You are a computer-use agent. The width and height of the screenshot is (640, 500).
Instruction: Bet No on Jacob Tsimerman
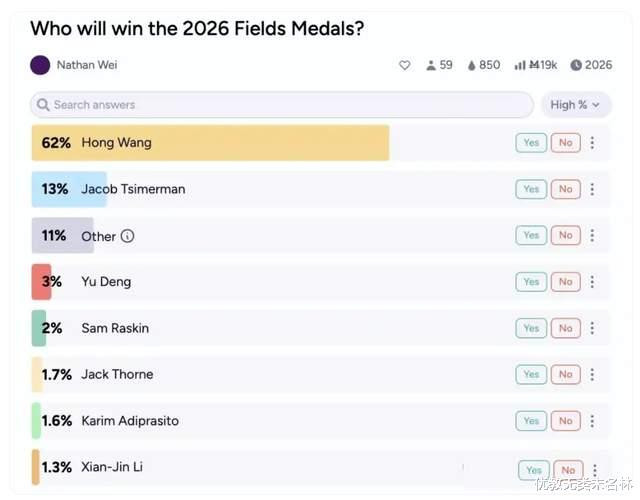point(565,189)
